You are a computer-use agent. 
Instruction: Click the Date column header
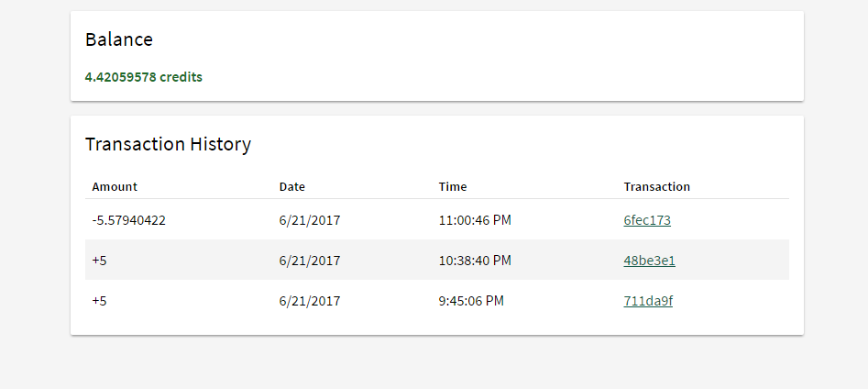292,186
